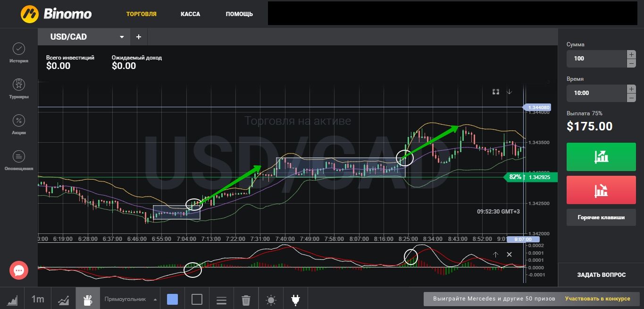The image size is (644, 309).
Task: Switch to the ТОРГОВЛЯ tab
Action: [142, 14]
